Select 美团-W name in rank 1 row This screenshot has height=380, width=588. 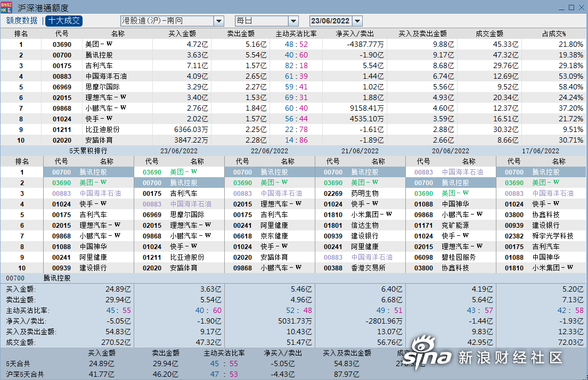tap(99, 44)
